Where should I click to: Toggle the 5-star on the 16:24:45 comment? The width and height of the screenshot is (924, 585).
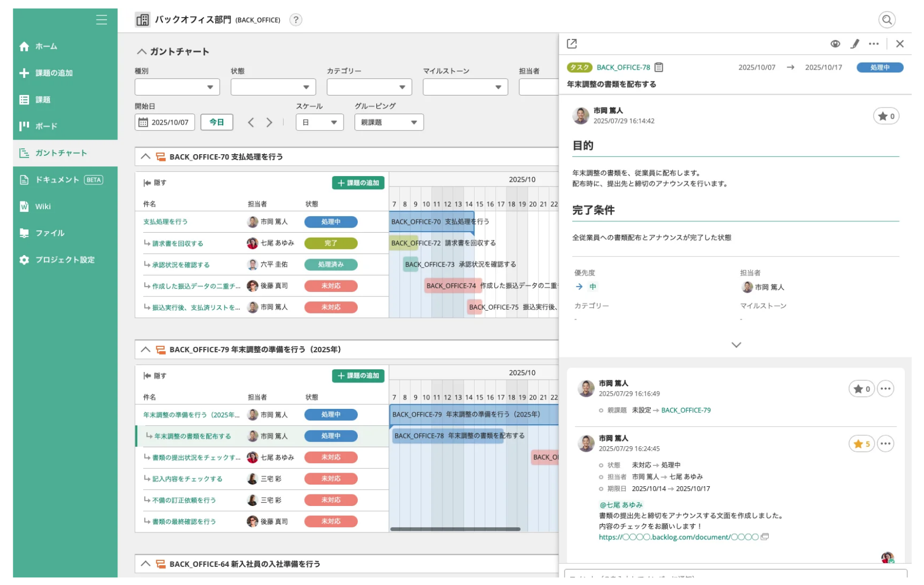tap(861, 444)
